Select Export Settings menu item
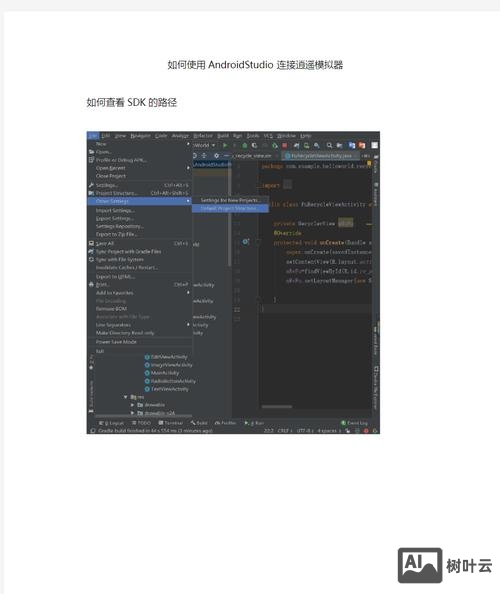The width and height of the screenshot is (500, 594). click(x=139, y=218)
